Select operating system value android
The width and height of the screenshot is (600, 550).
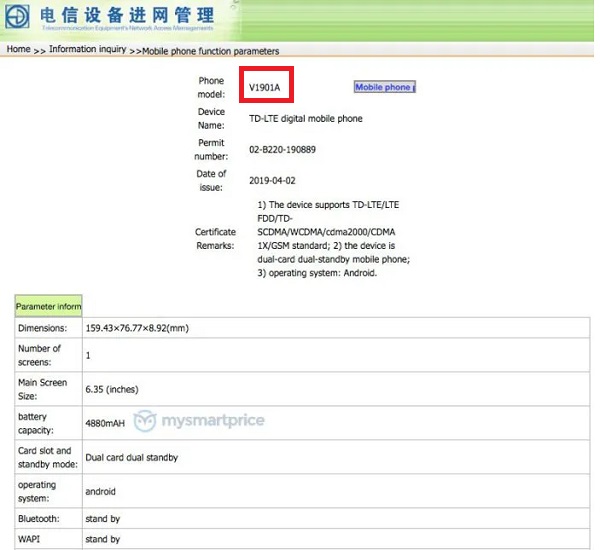pos(100,491)
